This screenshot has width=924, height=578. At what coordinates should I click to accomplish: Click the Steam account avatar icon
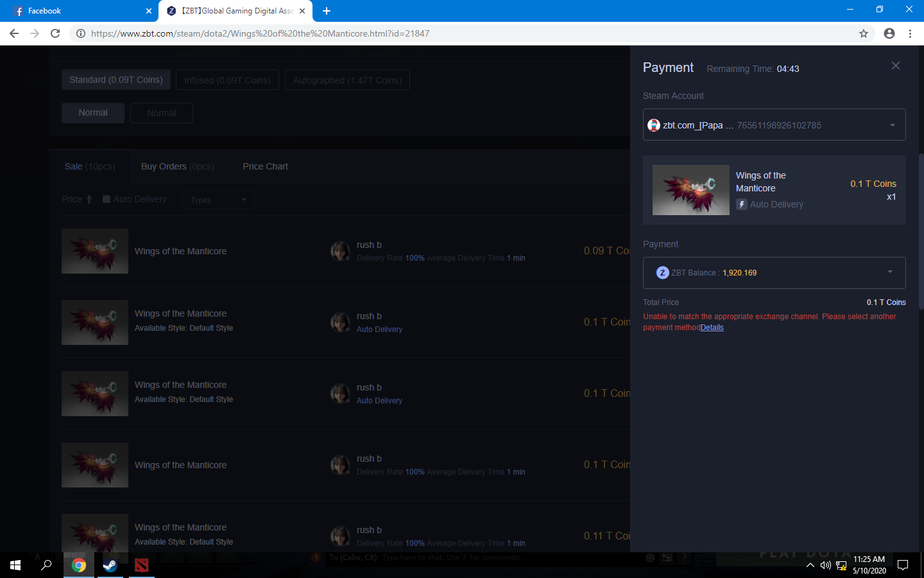tap(654, 125)
